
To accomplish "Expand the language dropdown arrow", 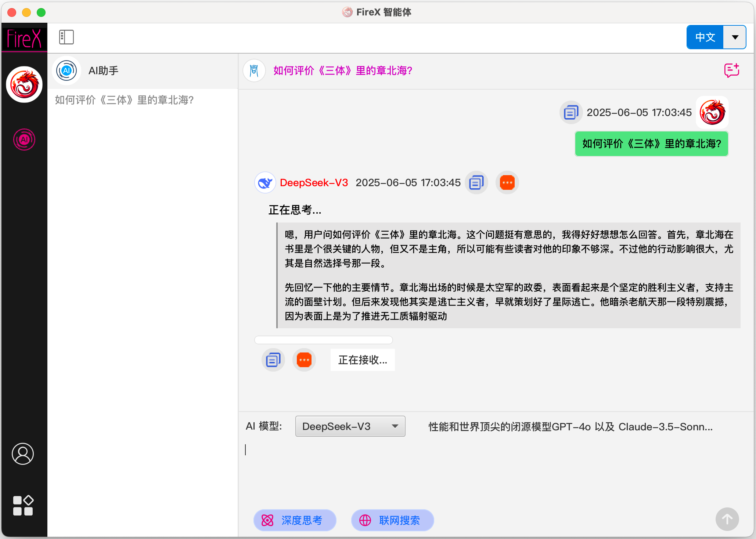I will click(x=735, y=37).
